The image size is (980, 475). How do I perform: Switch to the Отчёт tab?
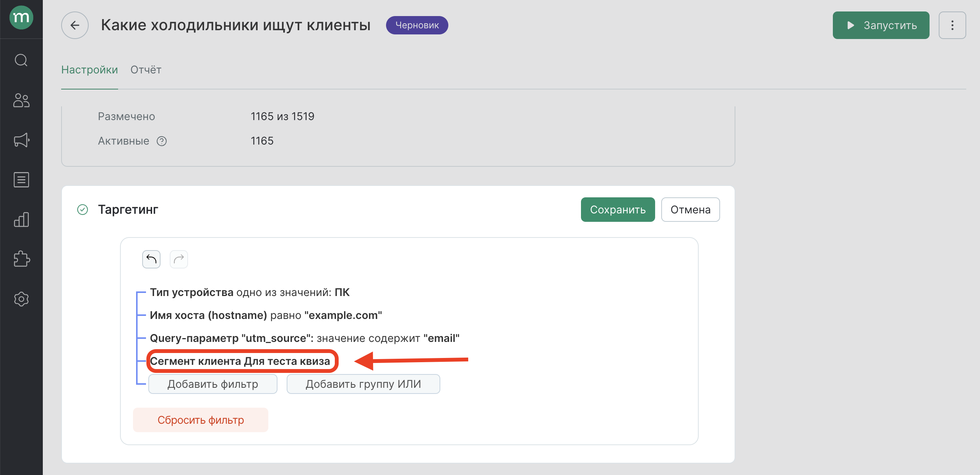tap(146, 70)
